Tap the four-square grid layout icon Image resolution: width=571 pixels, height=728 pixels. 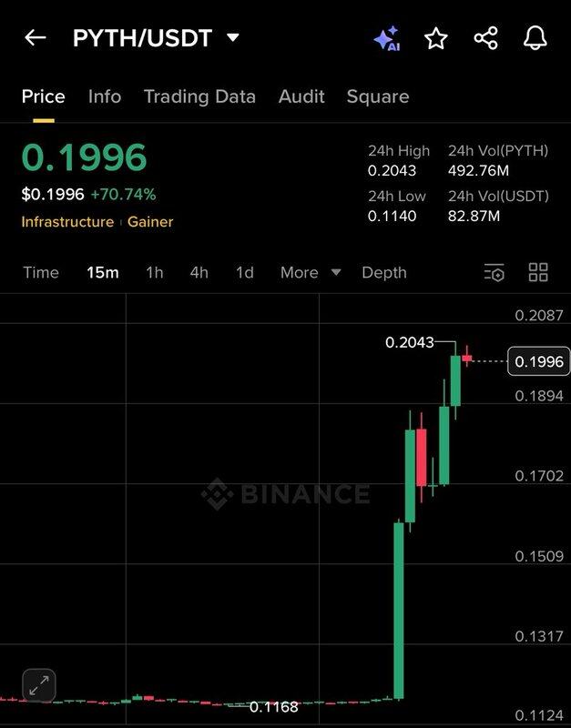click(x=538, y=272)
